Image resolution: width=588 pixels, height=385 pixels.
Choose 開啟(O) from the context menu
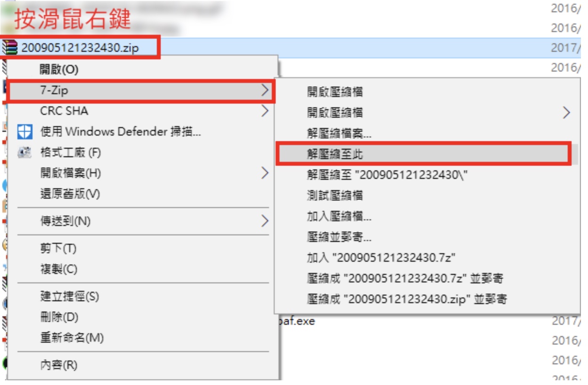click(x=59, y=70)
